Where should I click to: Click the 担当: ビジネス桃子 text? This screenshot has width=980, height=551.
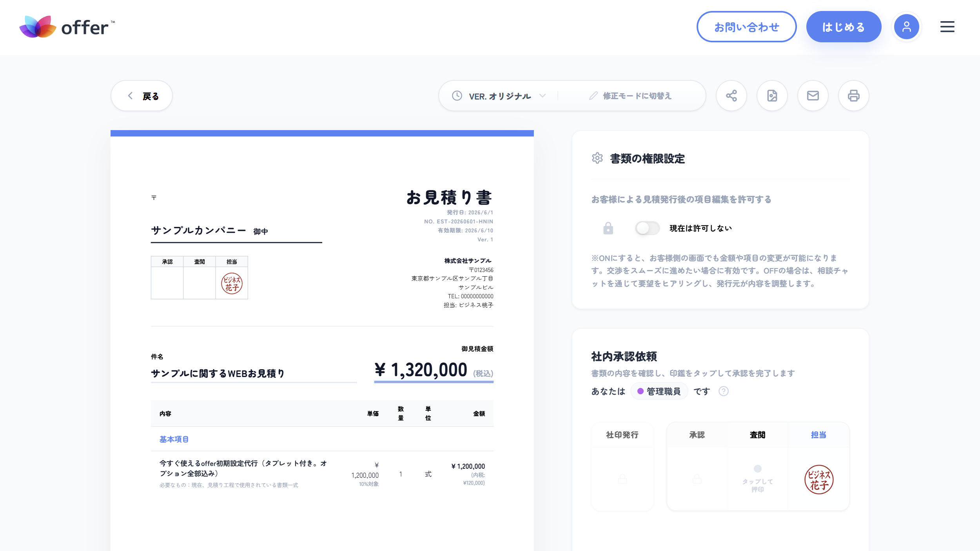pyautogui.click(x=468, y=305)
